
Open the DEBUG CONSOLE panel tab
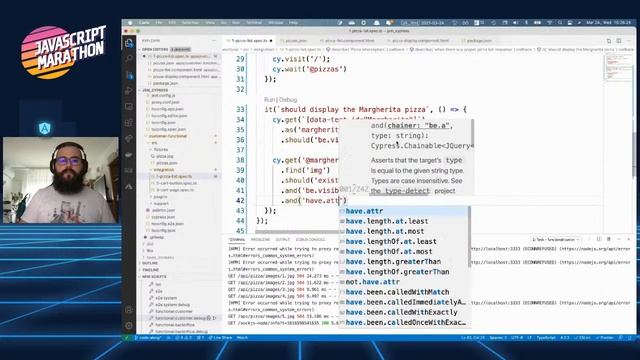tap(311, 240)
